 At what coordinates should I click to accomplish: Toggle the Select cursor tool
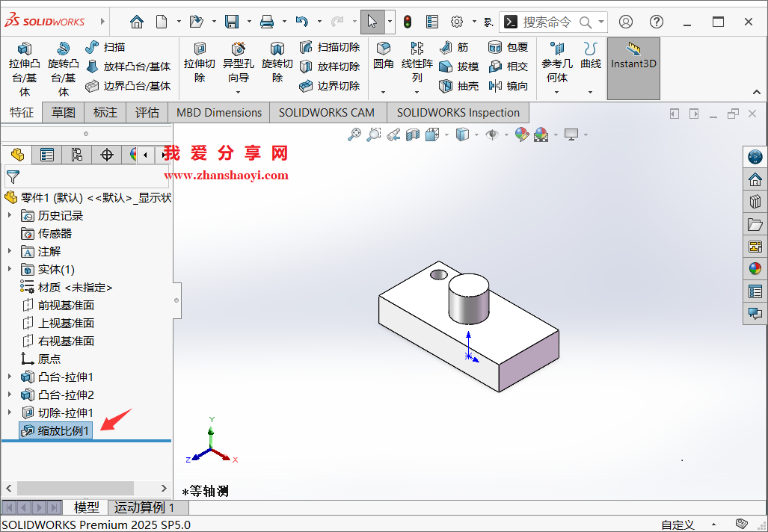(x=372, y=22)
